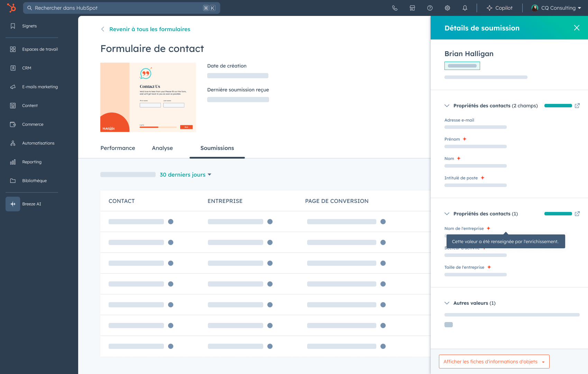Open the help question mark icon
This screenshot has height=374, width=588.
tap(430, 8)
